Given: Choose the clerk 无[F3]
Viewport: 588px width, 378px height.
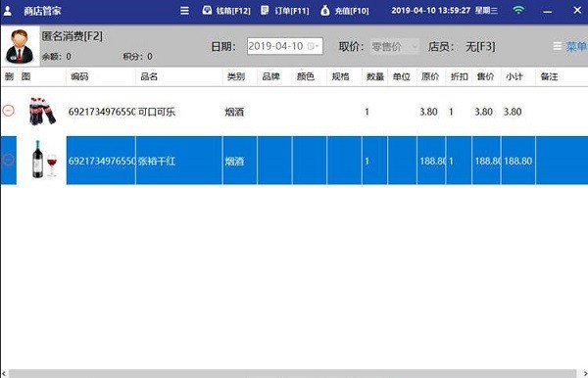Looking at the screenshot, I should click(x=480, y=47).
